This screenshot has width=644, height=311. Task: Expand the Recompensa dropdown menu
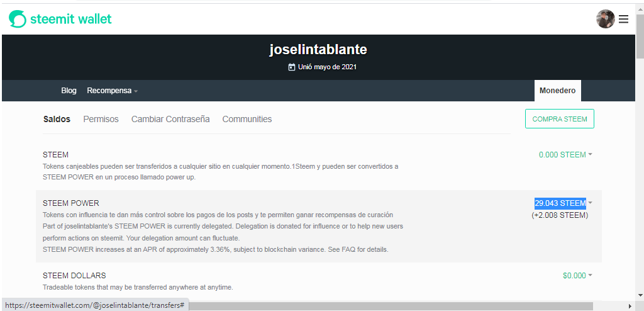[x=112, y=91]
